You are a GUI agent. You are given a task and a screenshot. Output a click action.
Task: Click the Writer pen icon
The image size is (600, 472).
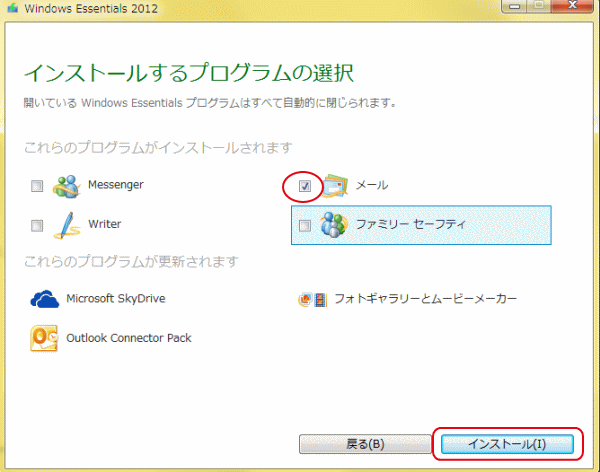(67, 225)
